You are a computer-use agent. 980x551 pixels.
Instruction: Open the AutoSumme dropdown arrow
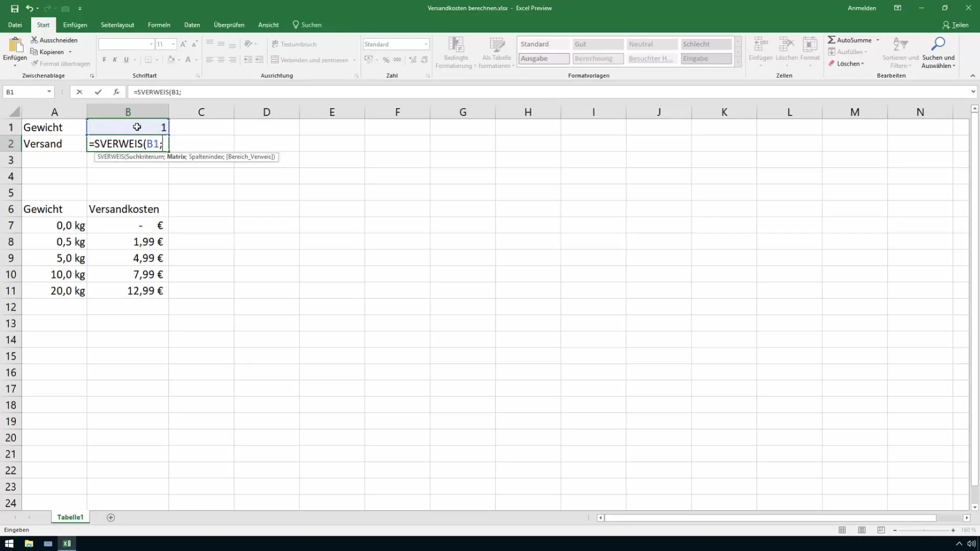click(x=878, y=40)
